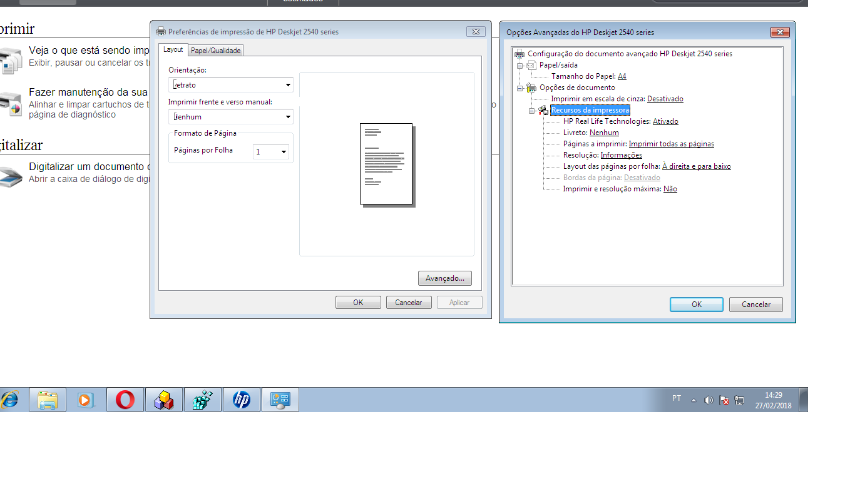Screen dimensions: 855x504
Task: Open the HP application taskbar icon
Action: pyautogui.click(x=242, y=400)
